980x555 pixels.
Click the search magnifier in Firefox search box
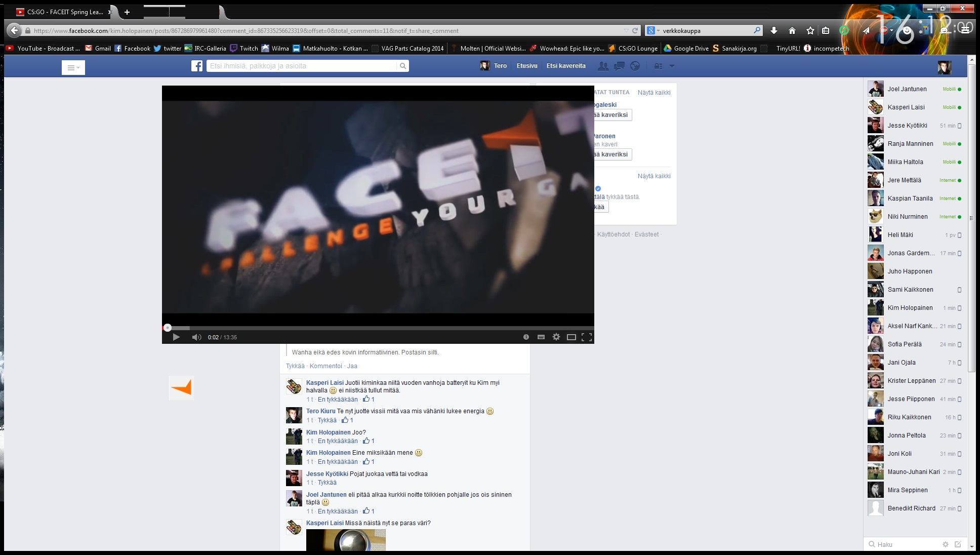[757, 30]
